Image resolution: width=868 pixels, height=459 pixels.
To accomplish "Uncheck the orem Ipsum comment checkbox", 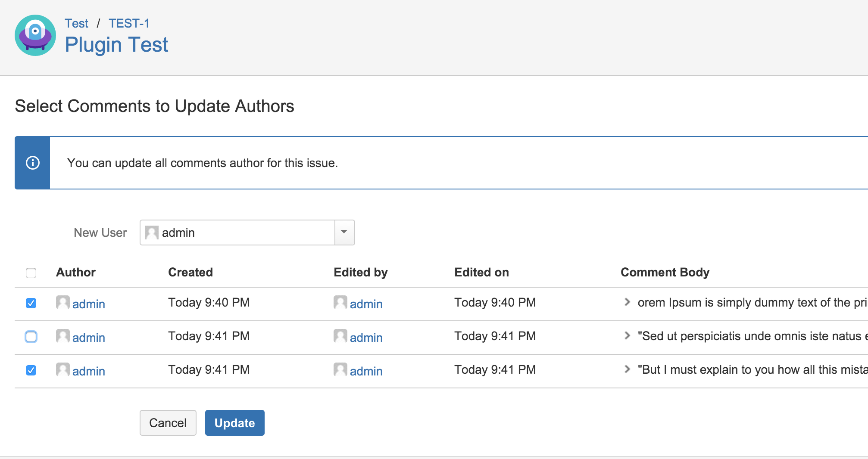I will pos(31,303).
